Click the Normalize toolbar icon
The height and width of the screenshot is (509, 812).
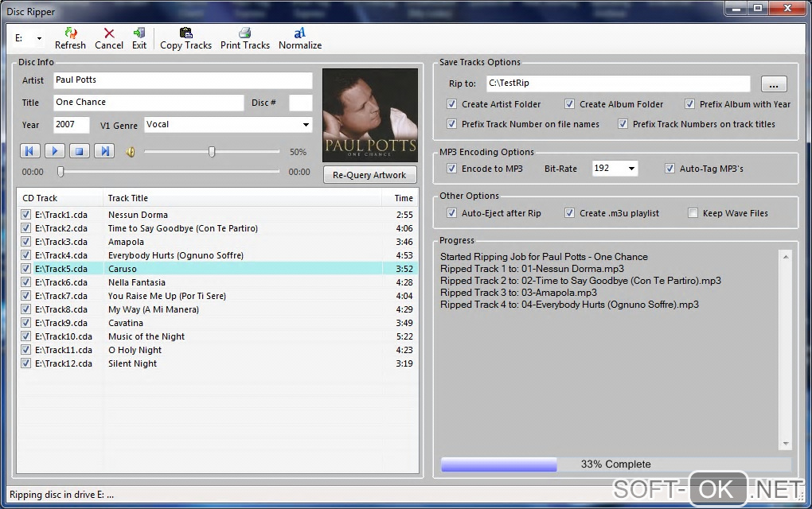click(300, 33)
